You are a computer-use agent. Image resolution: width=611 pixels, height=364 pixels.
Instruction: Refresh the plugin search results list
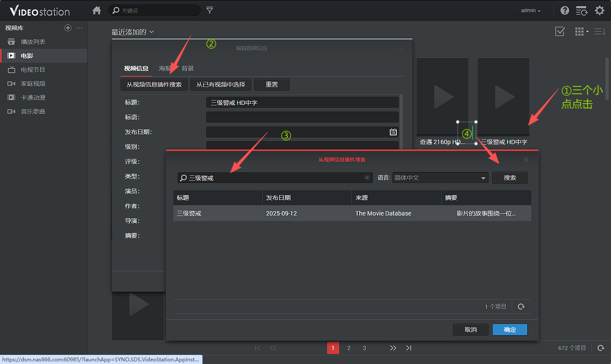[x=521, y=307]
